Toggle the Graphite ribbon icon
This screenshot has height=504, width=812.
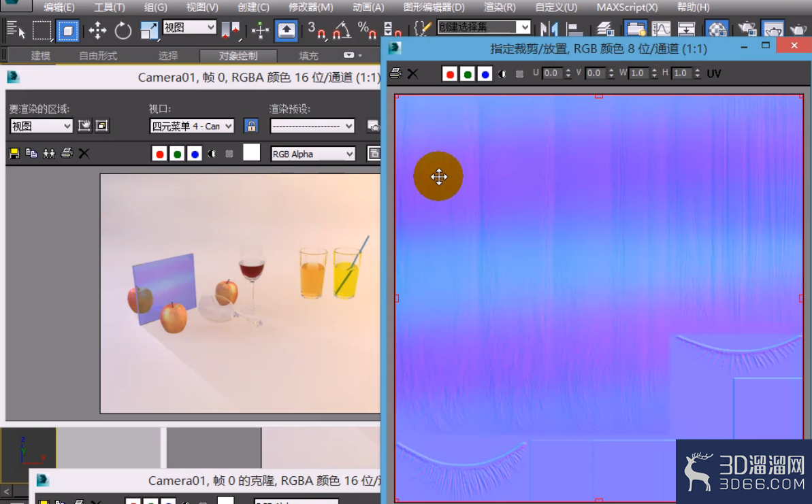point(636,30)
